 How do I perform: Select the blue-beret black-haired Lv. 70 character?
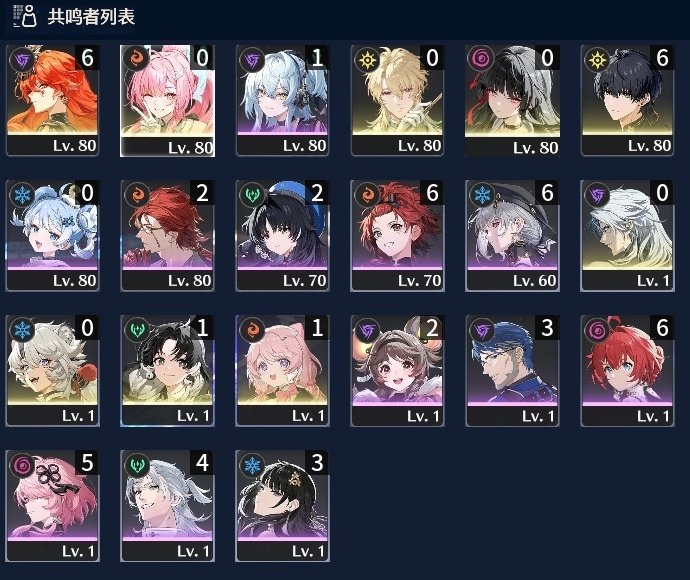(283, 235)
